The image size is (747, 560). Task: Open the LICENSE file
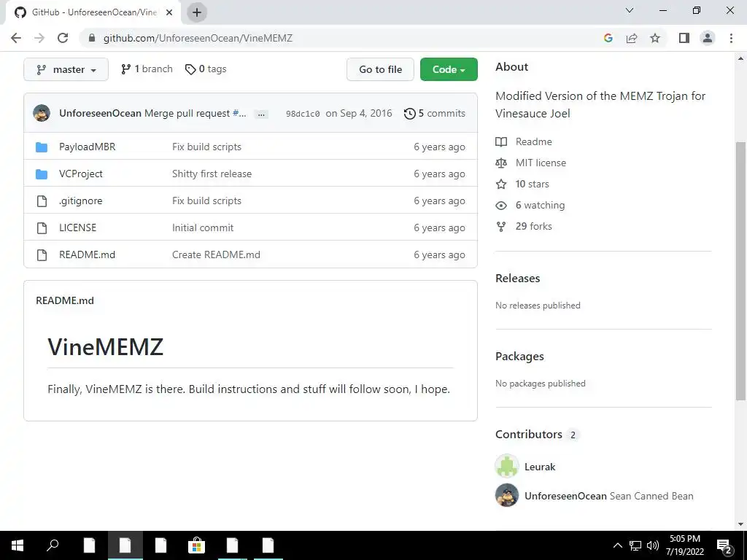(x=77, y=227)
